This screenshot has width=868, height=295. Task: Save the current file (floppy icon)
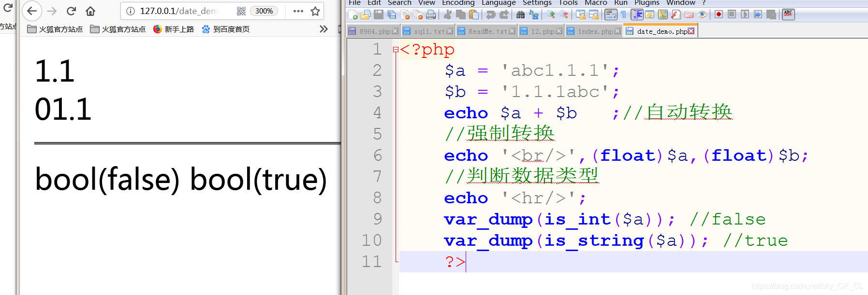379,14
